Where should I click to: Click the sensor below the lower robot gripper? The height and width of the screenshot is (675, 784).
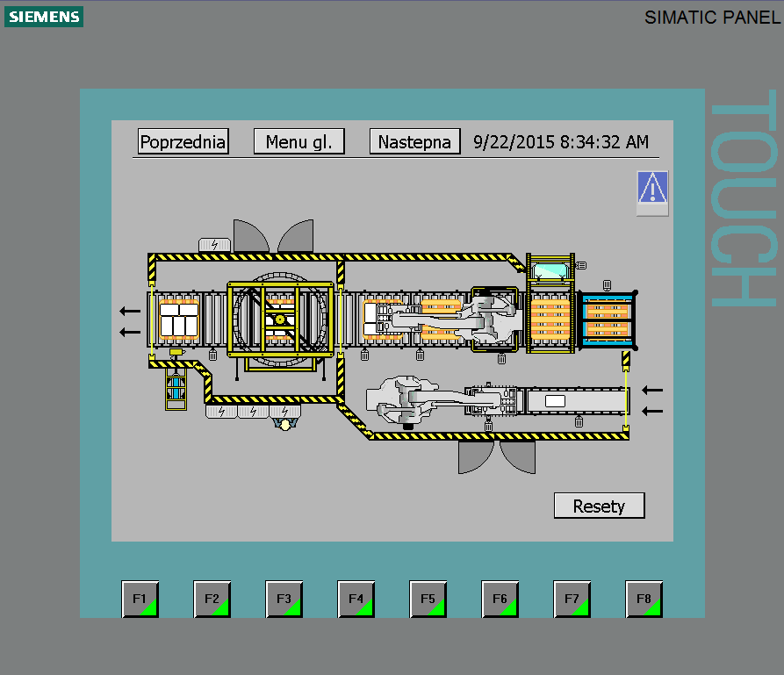488,426
